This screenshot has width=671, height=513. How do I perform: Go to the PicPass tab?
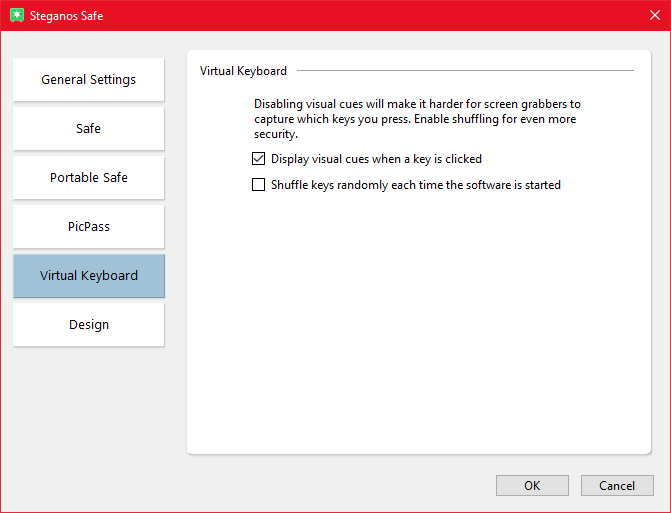click(x=89, y=227)
